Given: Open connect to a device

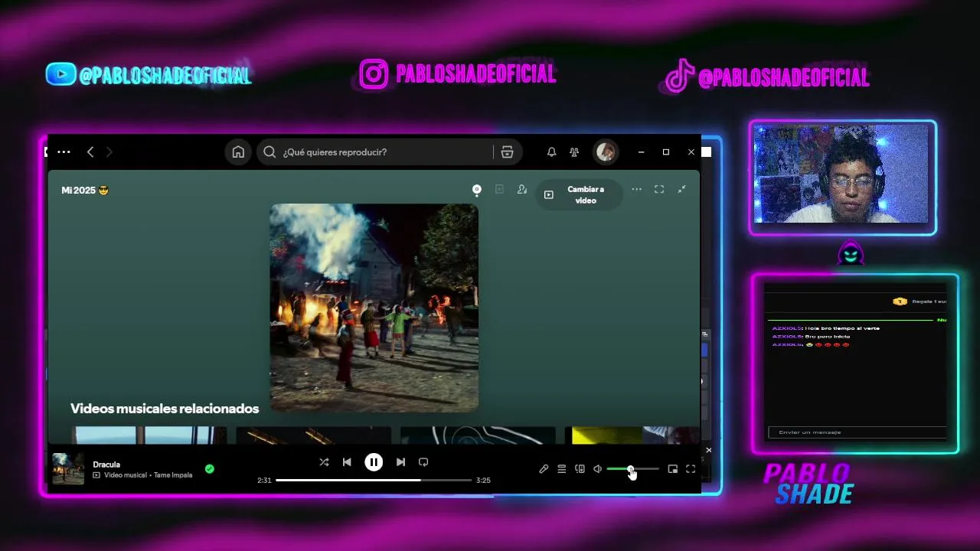Looking at the screenshot, I should 580,469.
